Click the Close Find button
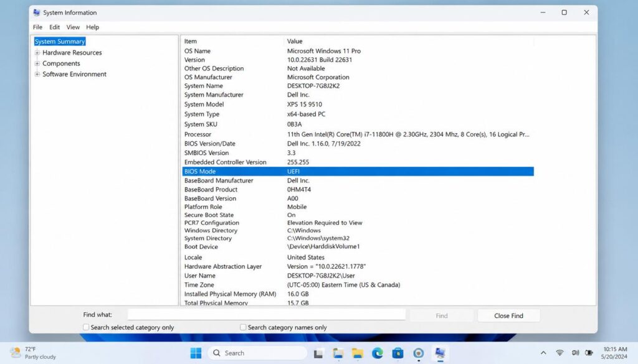 (x=508, y=315)
